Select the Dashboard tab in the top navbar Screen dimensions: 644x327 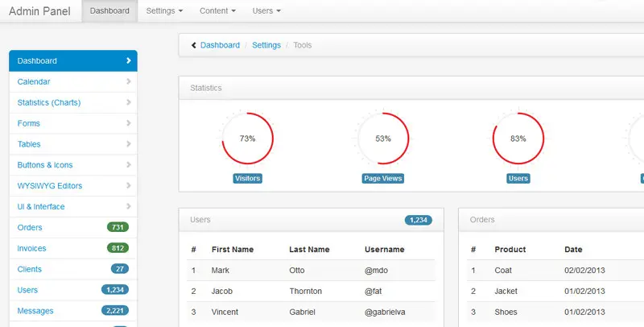coord(109,11)
